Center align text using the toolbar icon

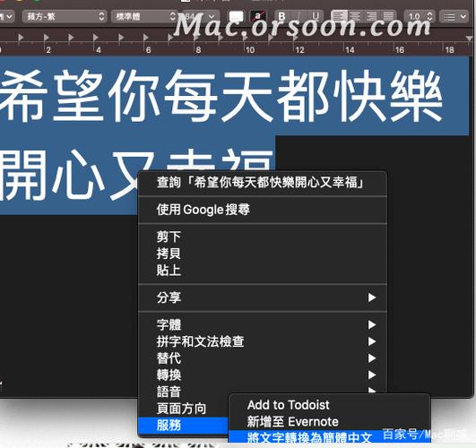(355, 16)
